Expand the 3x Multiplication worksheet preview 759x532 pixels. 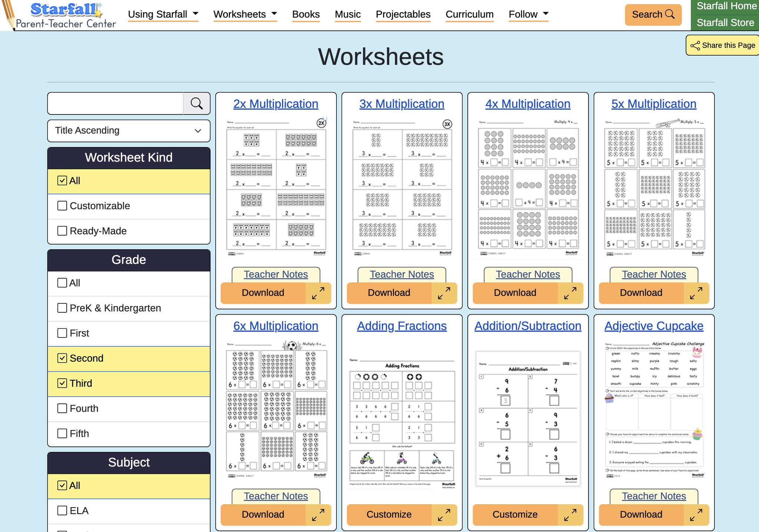(x=444, y=293)
